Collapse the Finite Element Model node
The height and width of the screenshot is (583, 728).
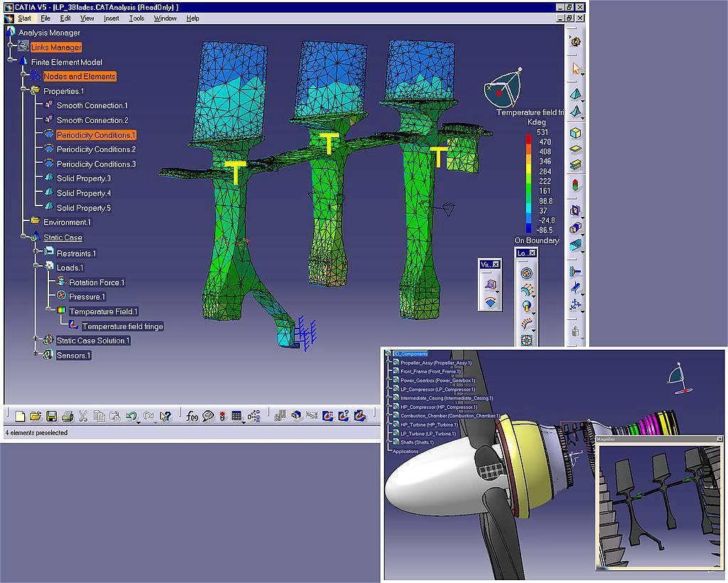(x=9, y=60)
